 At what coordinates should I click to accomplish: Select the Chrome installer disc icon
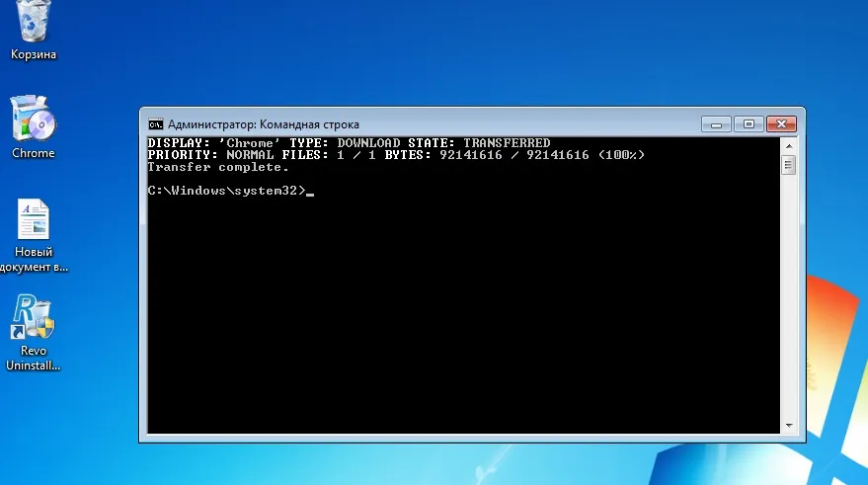(33, 118)
